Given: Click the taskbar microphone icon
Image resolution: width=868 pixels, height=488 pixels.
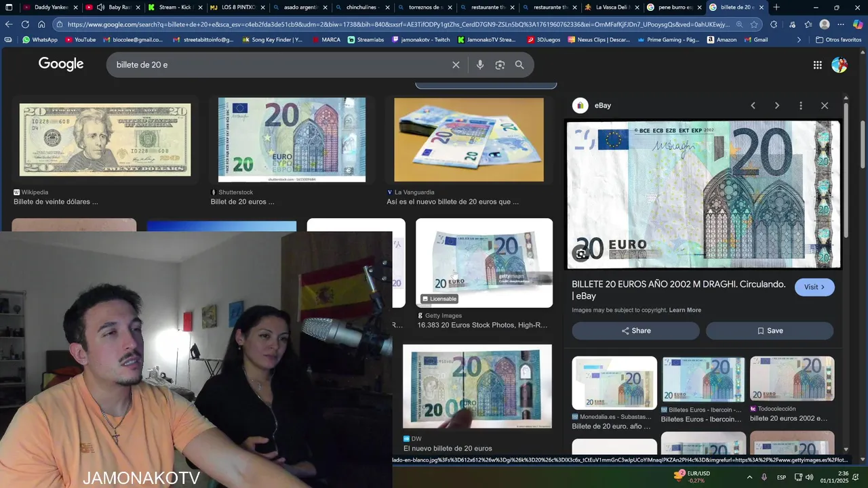Looking at the screenshot, I should [x=764, y=477].
